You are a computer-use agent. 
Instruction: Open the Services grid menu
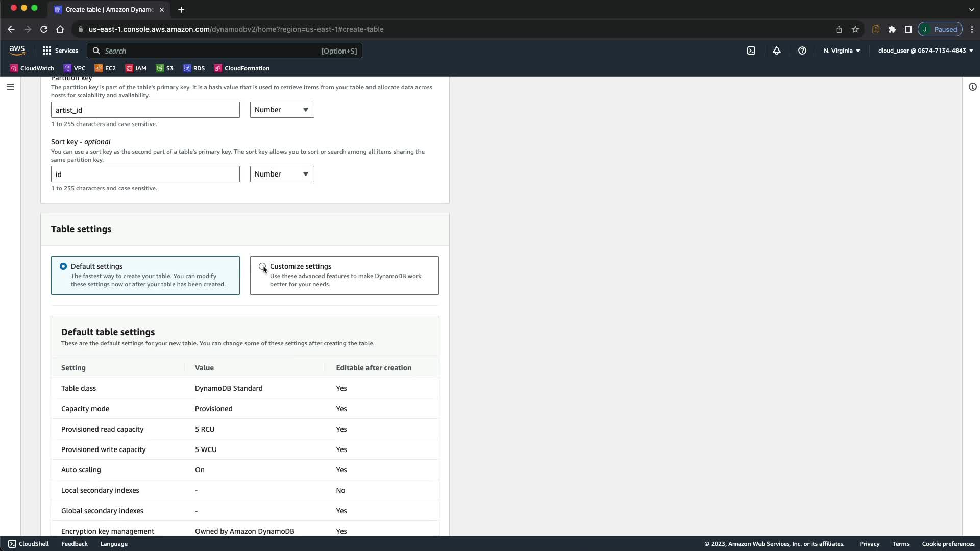pyautogui.click(x=60, y=51)
